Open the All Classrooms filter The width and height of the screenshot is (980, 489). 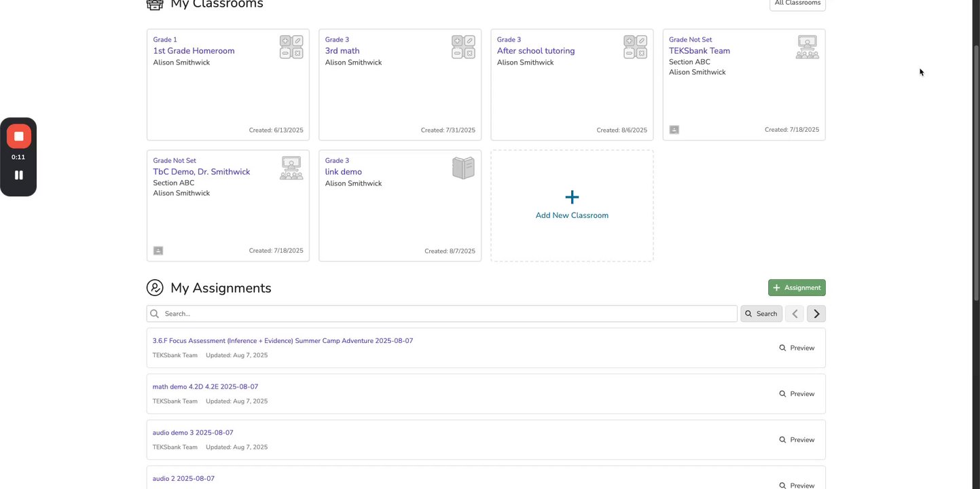pos(797,3)
